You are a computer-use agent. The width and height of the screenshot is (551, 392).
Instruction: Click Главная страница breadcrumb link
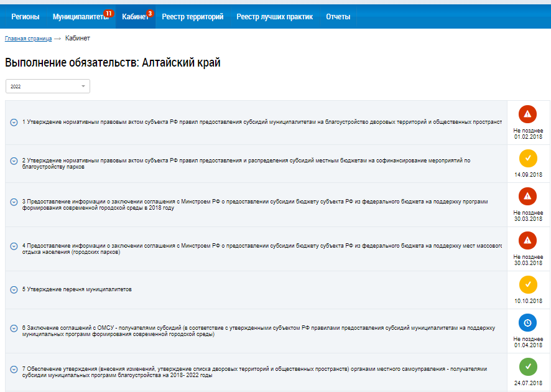[x=28, y=39]
